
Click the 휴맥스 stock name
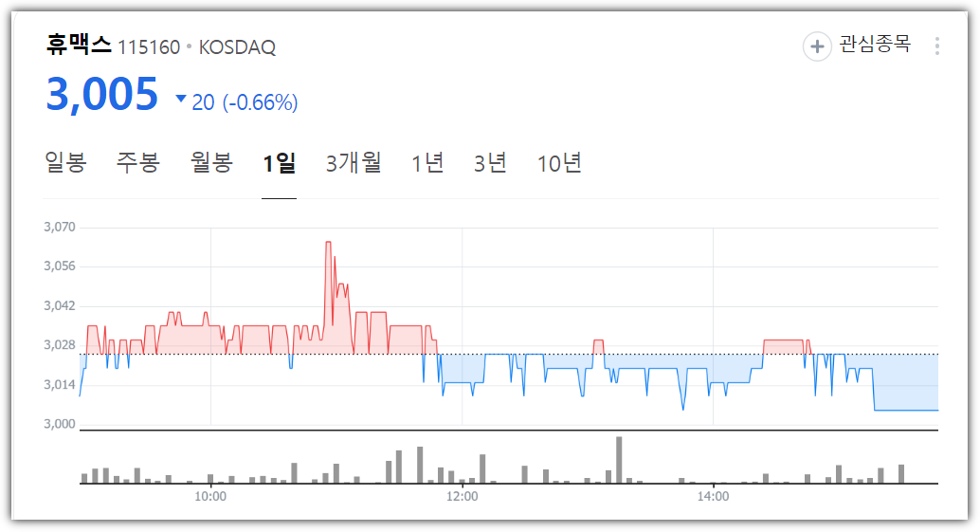[78, 45]
